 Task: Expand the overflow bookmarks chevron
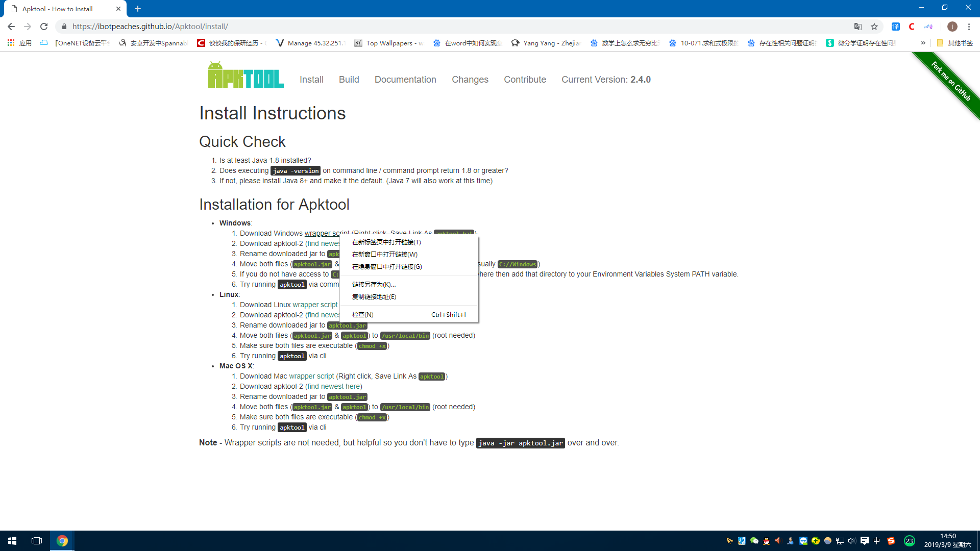click(x=923, y=43)
